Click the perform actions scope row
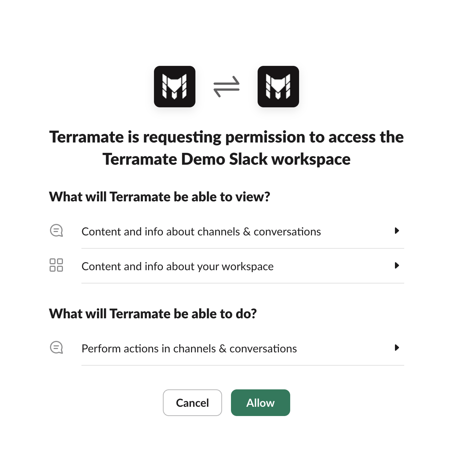The width and height of the screenshot is (476, 456). click(189, 348)
